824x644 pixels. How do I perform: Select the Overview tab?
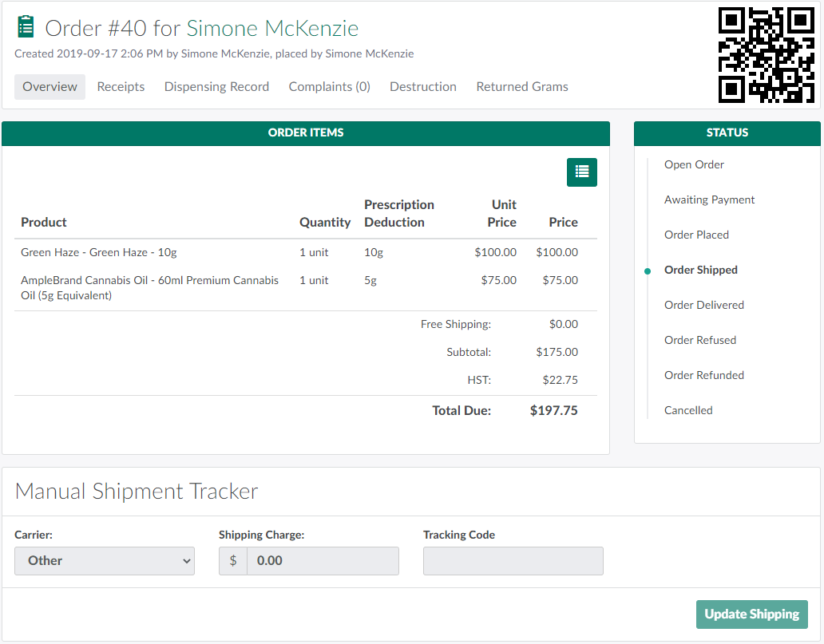point(50,87)
